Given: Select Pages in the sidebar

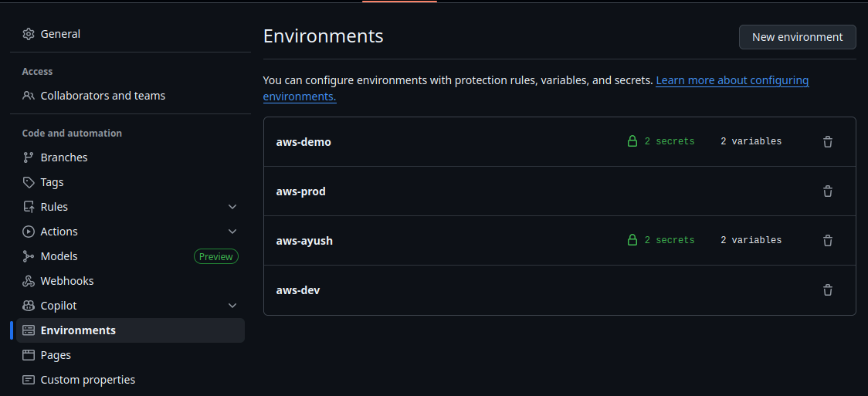Looking at the screenshot, I should pos(56,355).
